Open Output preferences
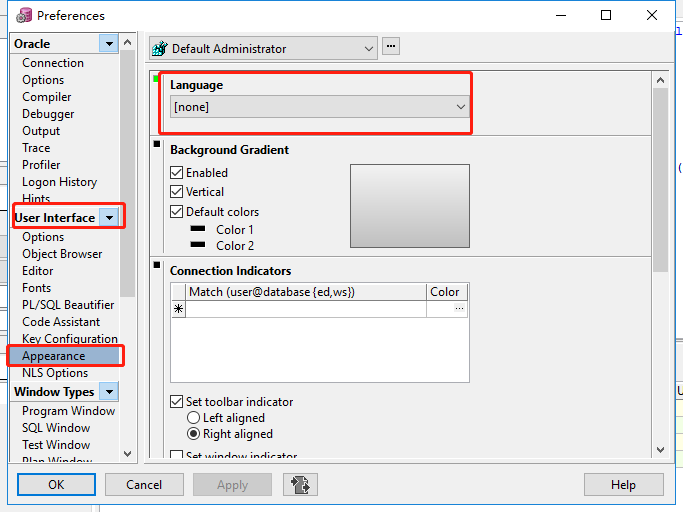 click(x=41, y=131)
